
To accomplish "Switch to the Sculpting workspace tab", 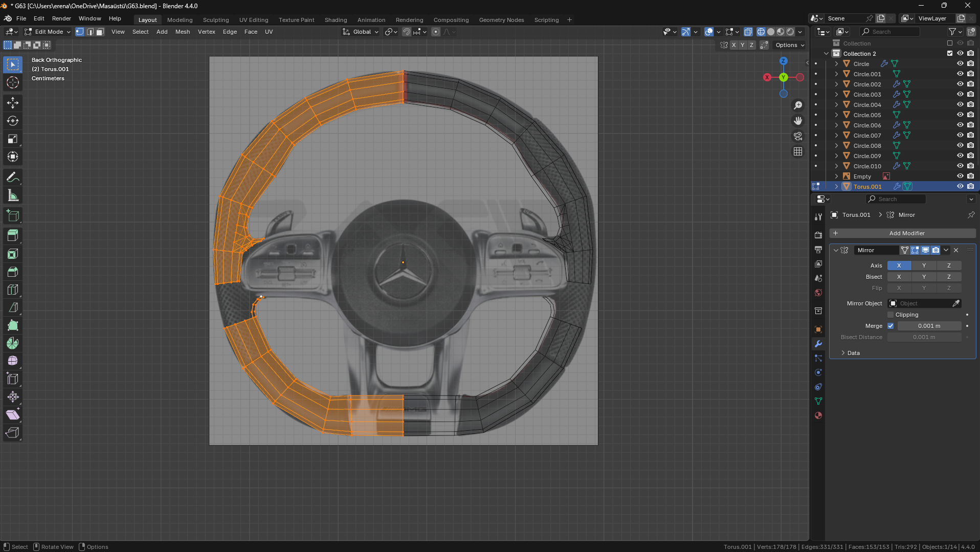I will [215, 20].
